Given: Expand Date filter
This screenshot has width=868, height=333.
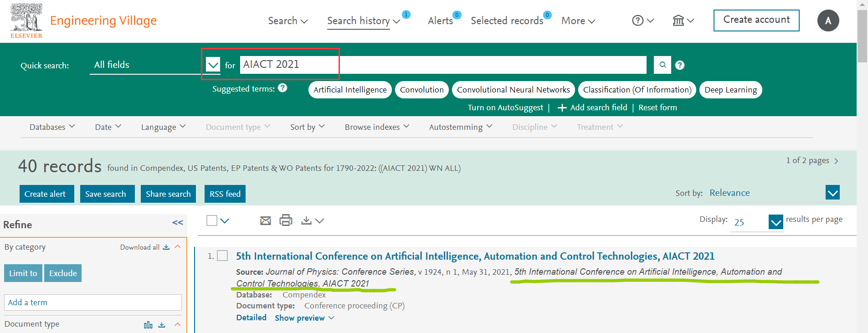Looking at the screenshot, I should point(108,127).
